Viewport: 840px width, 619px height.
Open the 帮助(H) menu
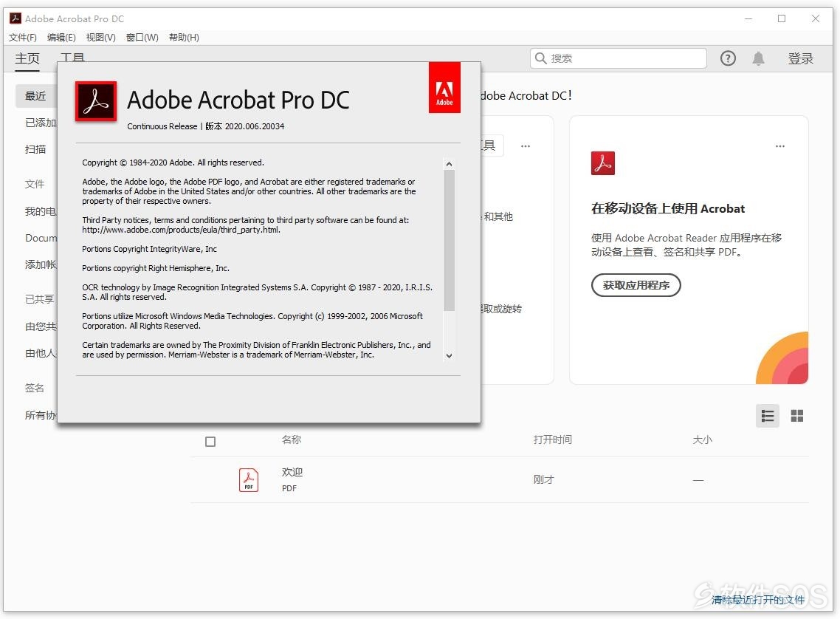[184, 37]
